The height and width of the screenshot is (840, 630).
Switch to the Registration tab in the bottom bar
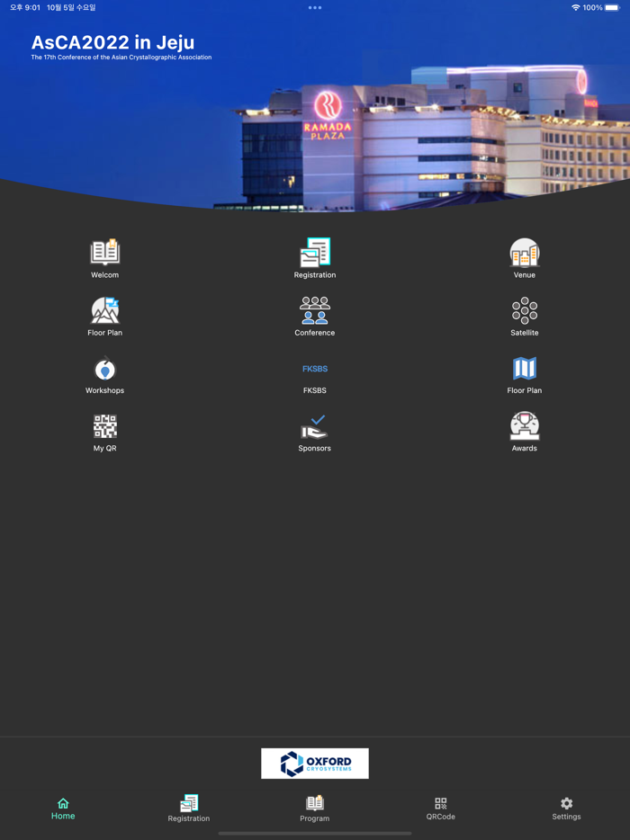point(189,808)
